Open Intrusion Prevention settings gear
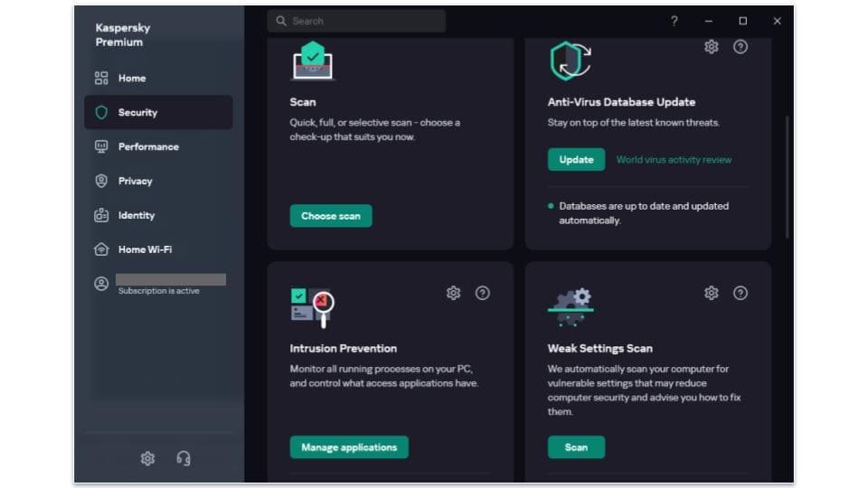 453,293
